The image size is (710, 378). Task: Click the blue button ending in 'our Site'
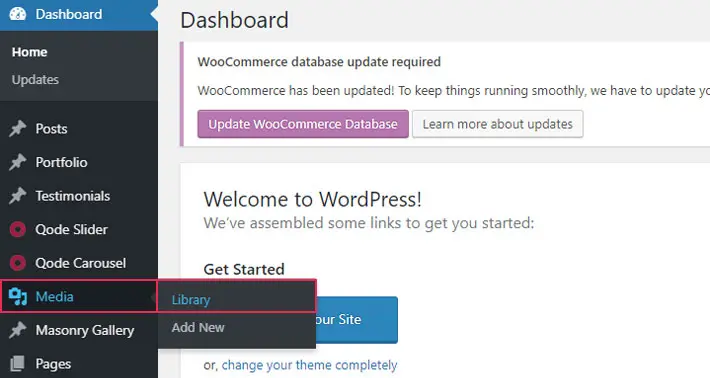pyautogui.click(x=357, y=320)
